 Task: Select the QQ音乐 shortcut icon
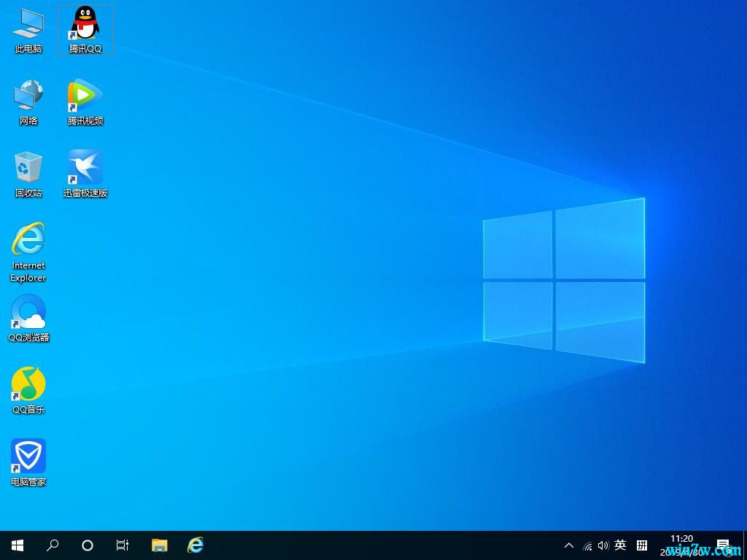point(28,391)
